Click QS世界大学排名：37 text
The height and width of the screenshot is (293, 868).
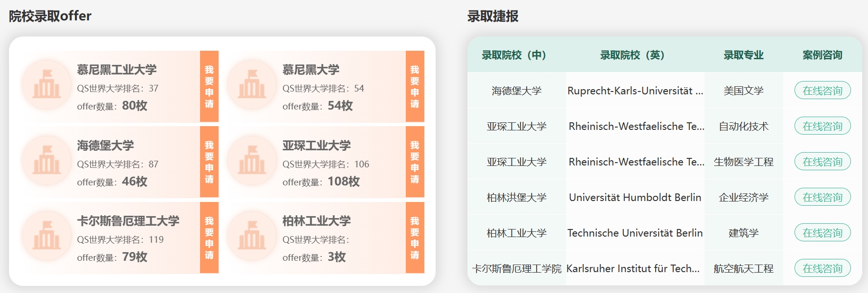(118, 88)
